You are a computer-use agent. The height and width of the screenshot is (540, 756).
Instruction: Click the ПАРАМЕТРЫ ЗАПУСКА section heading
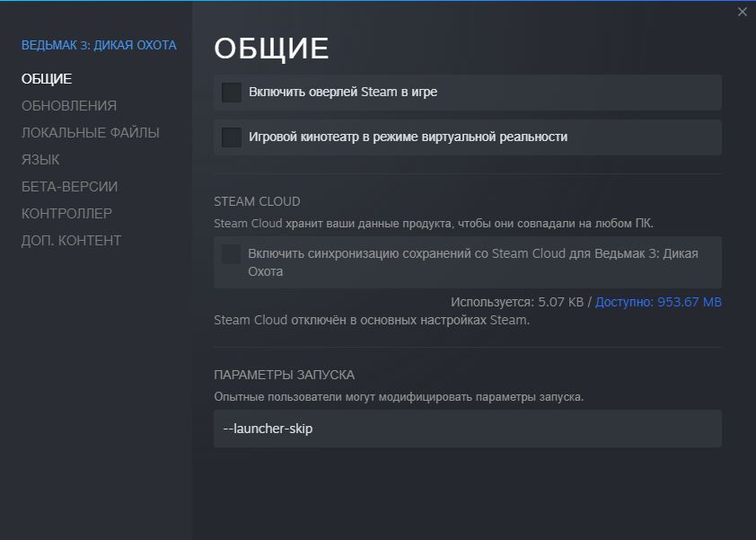click(x=284, y=375)
